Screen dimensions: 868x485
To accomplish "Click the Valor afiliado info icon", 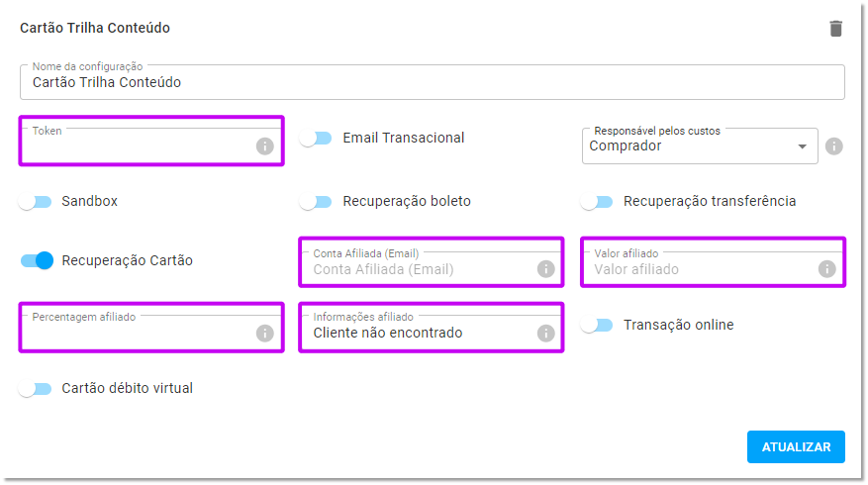I will point(827,269).
